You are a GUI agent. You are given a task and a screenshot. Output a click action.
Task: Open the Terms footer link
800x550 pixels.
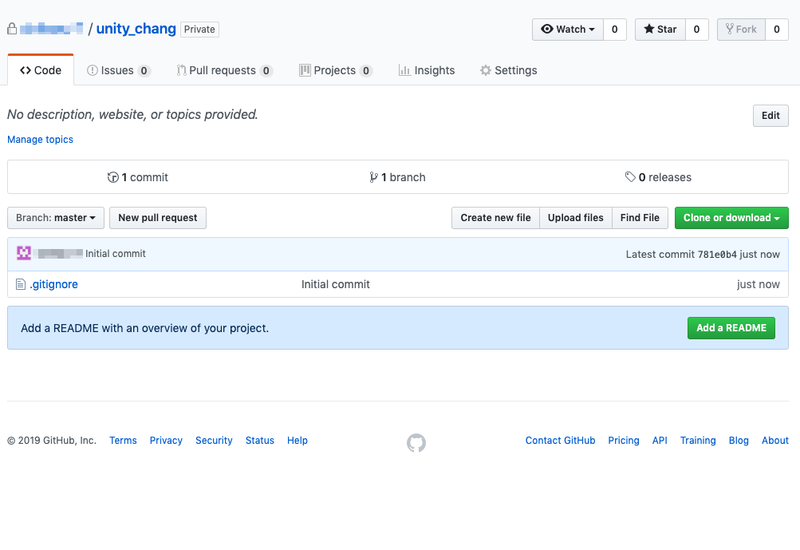point(123,440)
